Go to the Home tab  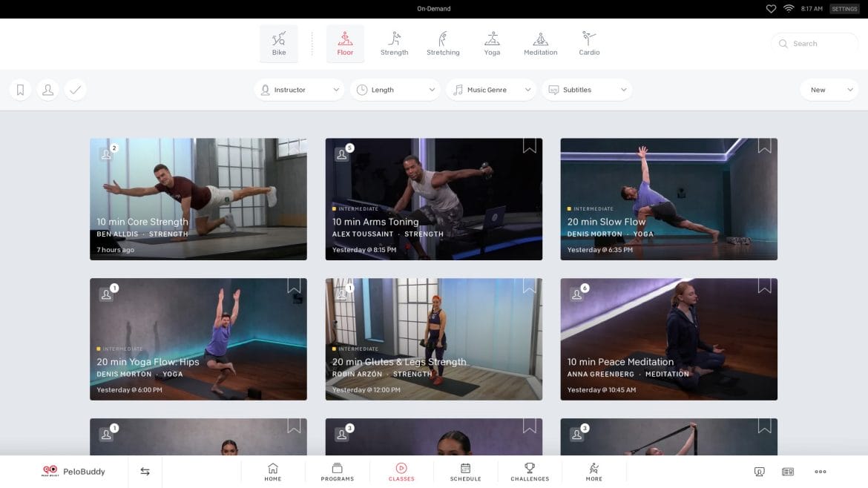273,472
